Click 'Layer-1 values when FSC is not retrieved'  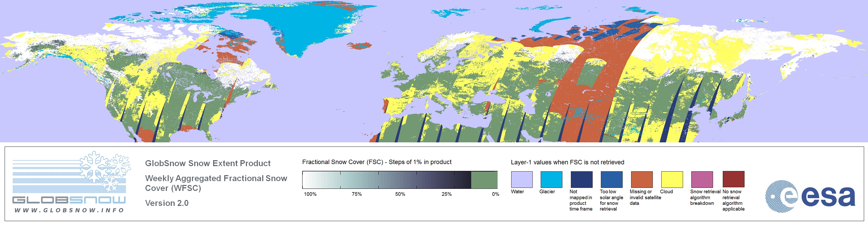point(568,162)
